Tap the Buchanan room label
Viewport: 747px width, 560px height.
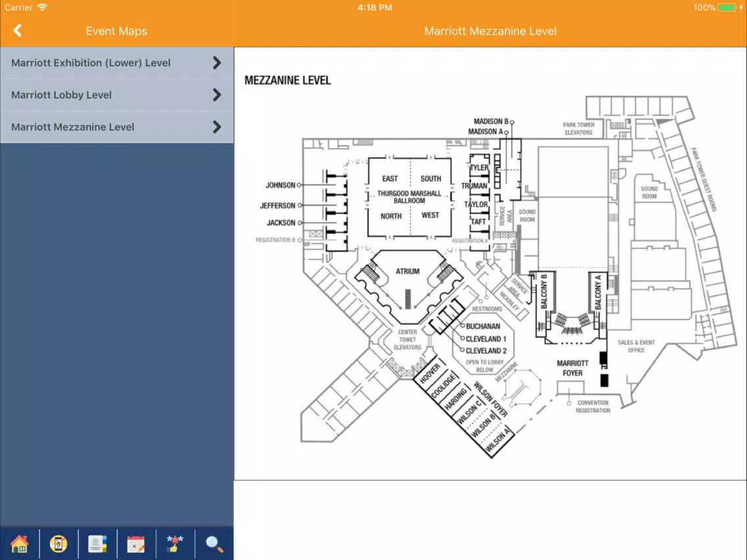click(483, 326)
